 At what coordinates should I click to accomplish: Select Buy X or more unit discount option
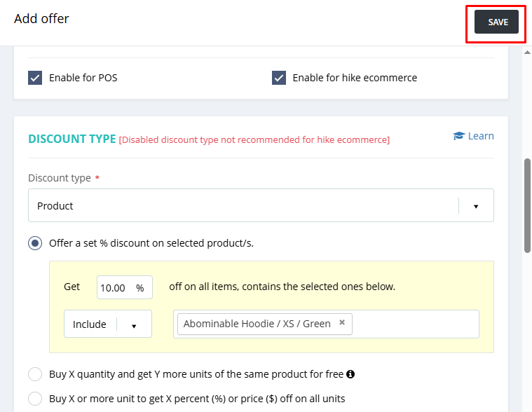[x=35, y=399]
